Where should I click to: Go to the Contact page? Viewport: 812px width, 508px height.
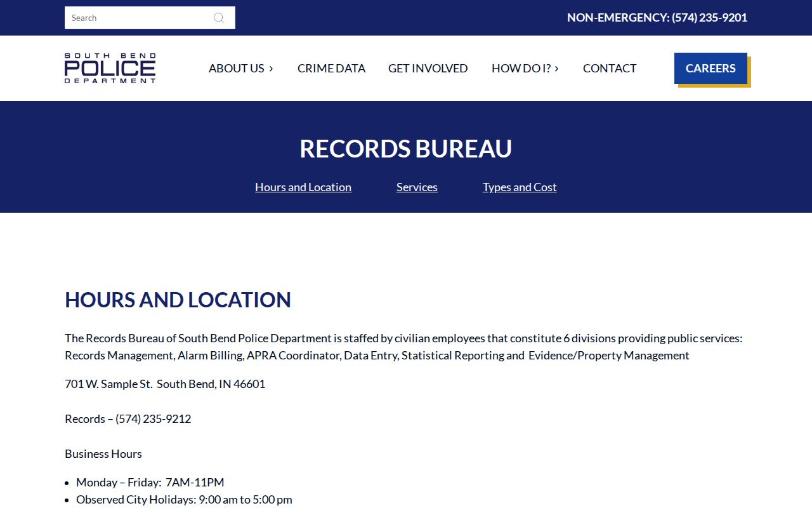pos(610,68)
